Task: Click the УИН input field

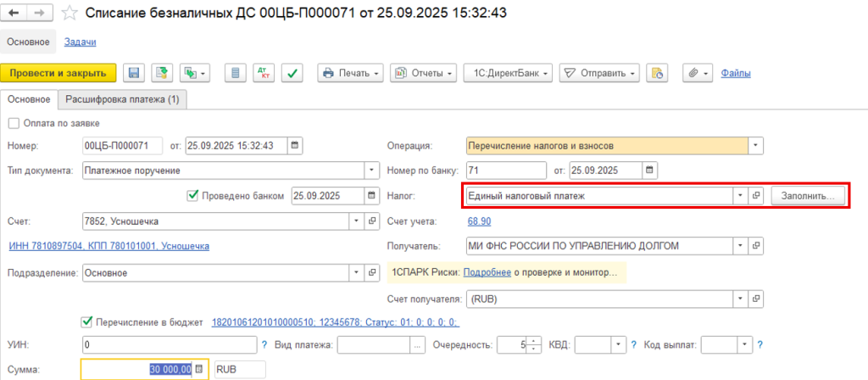Action: pos(170,344)
